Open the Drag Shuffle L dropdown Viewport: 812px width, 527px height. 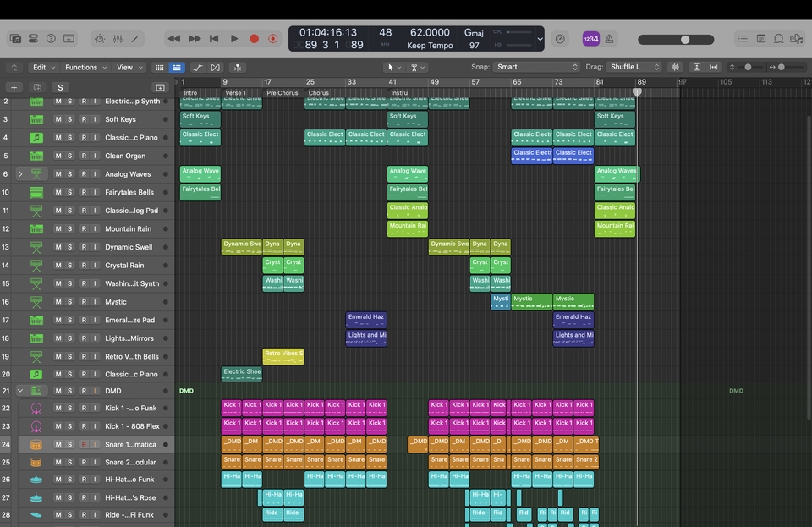point(634,67)
